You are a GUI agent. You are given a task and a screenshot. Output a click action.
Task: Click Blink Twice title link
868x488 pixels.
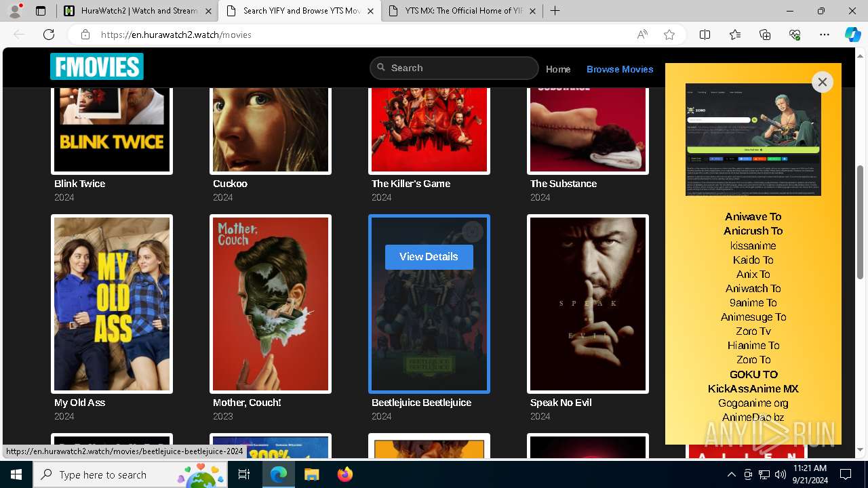point(80,184)
